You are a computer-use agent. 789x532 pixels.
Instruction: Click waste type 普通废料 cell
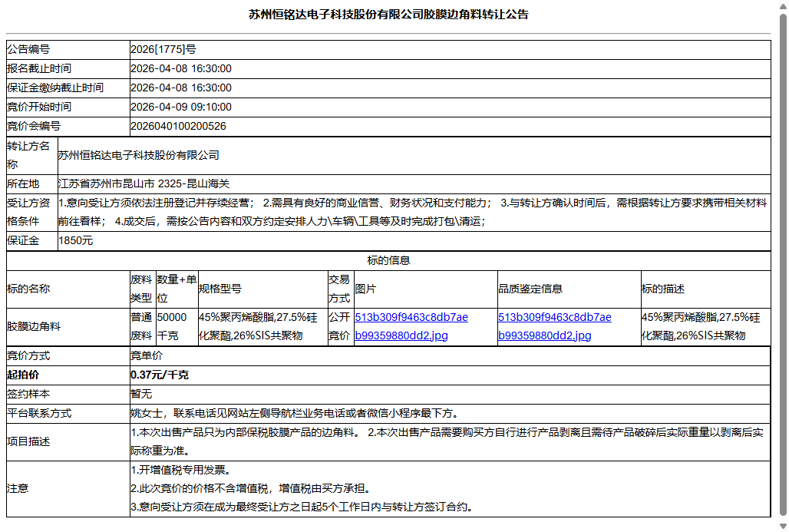pos(143,327)
